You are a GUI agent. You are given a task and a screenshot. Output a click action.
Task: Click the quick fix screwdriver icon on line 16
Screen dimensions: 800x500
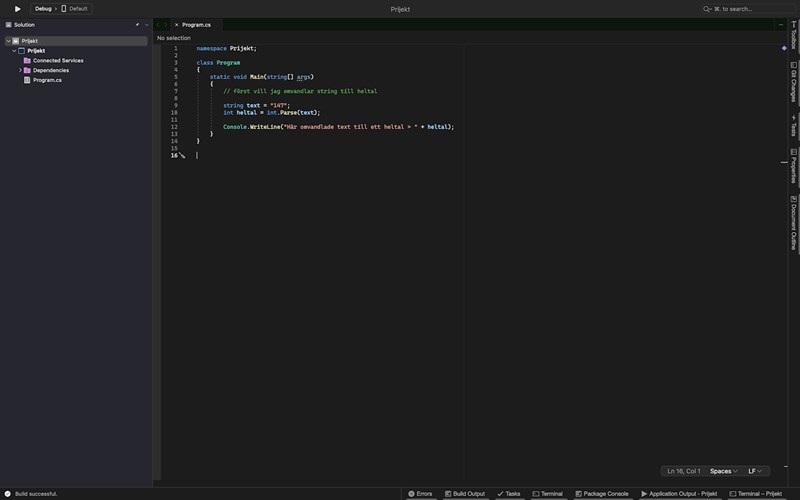click(182, 156)
